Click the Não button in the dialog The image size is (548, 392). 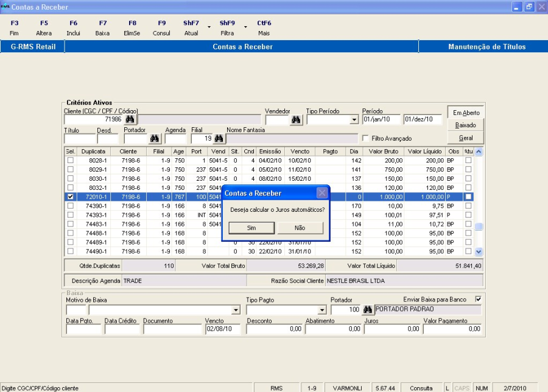[300, 228]
